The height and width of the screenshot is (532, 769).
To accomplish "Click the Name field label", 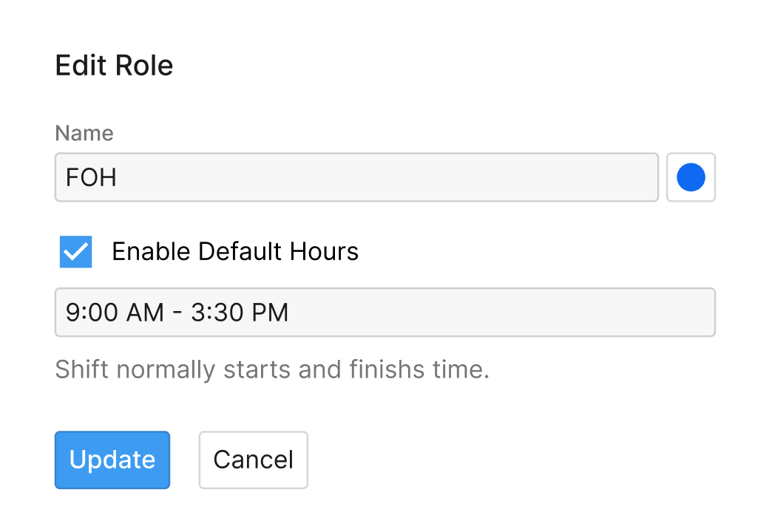I will [x=84, y=133].
